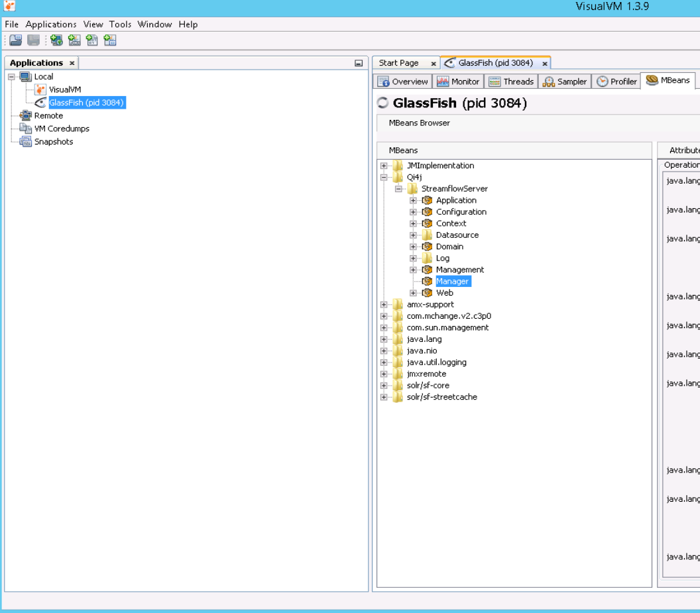The height and width of the screenshot is (613, 700).
Task: Click the VisualVM application icon in tree
Action: click(x=40, y=89)
